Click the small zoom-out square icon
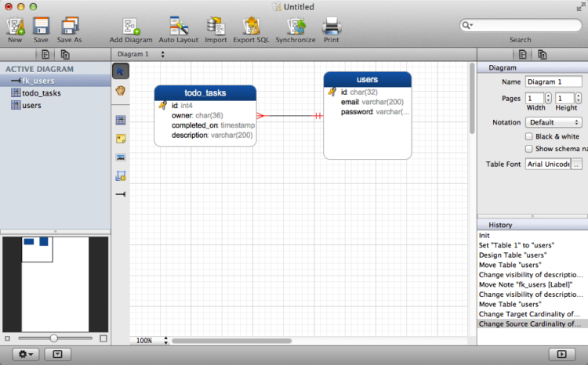This screenshot has height=365, width=588. pyautogui.click(x=7, y=338)
